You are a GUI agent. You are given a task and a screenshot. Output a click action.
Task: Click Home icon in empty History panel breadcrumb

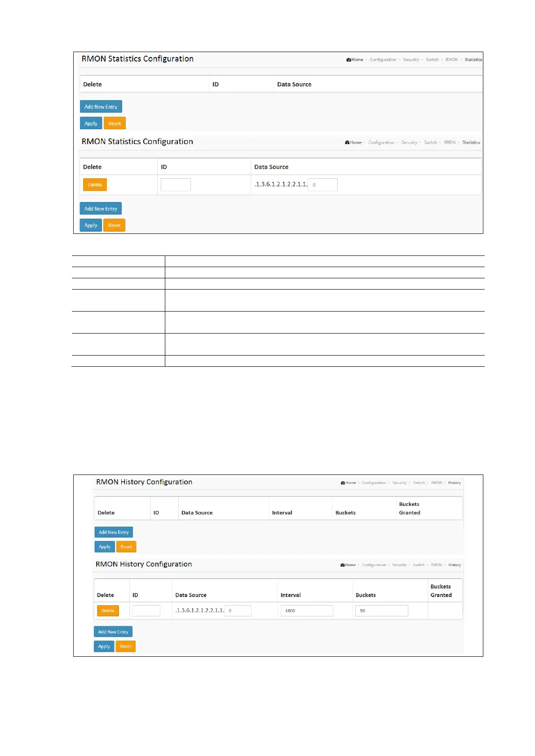343,483
